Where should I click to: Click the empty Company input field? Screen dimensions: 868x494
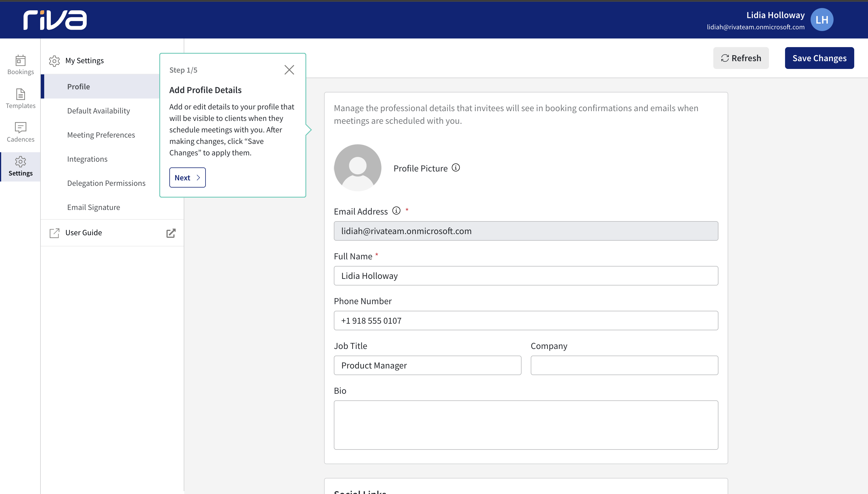click(624, 365)
